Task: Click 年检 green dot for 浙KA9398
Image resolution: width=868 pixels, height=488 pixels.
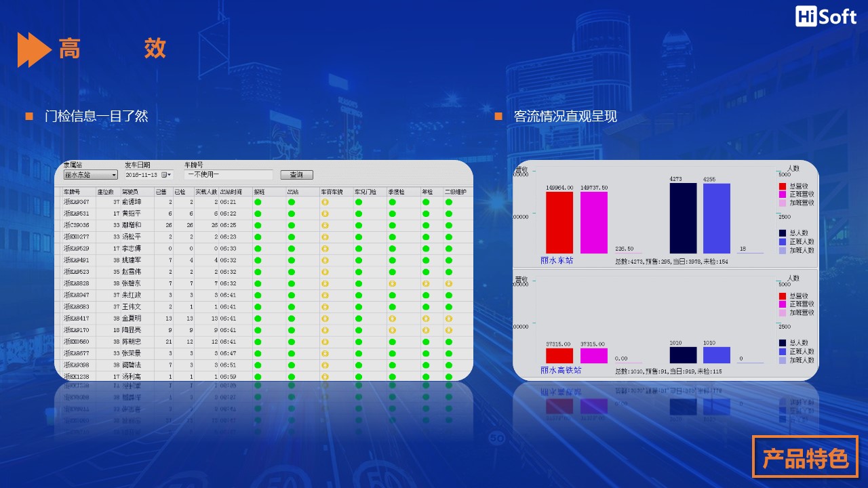Action: tap(426, 365)
